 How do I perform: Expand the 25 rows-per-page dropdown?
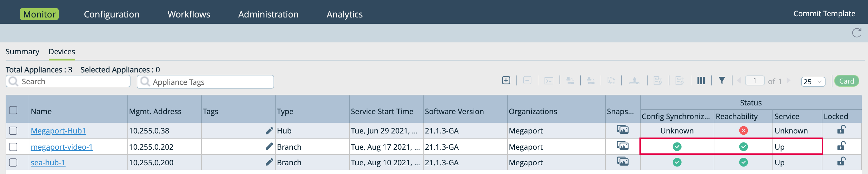point(813,82)
